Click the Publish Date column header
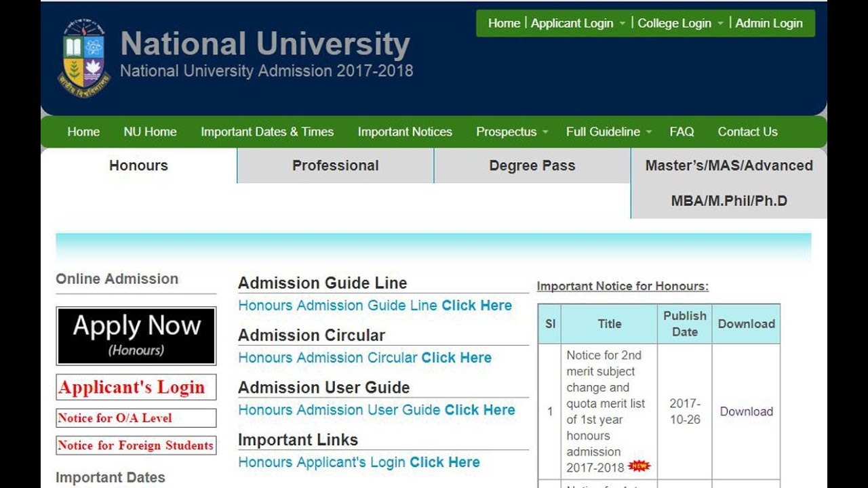Image resolution: width=868 pixels, height=488 pixels. (x=684, y=324)
